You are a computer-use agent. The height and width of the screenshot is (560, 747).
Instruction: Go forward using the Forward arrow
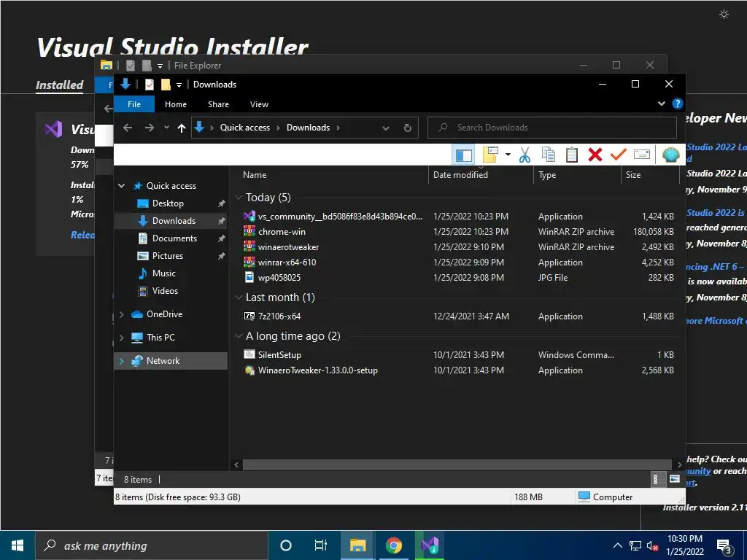click(149, 128)
